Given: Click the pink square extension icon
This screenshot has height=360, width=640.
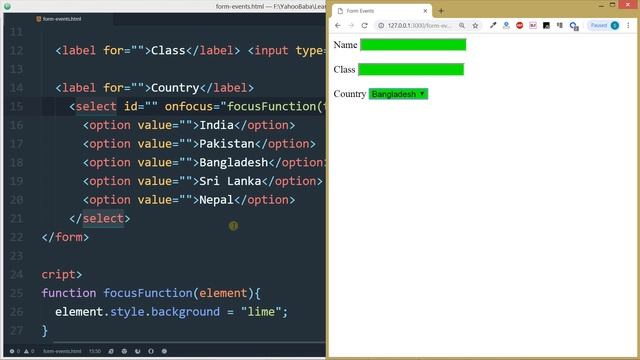Looking at the screenshot, I should [x=533, y=25].
